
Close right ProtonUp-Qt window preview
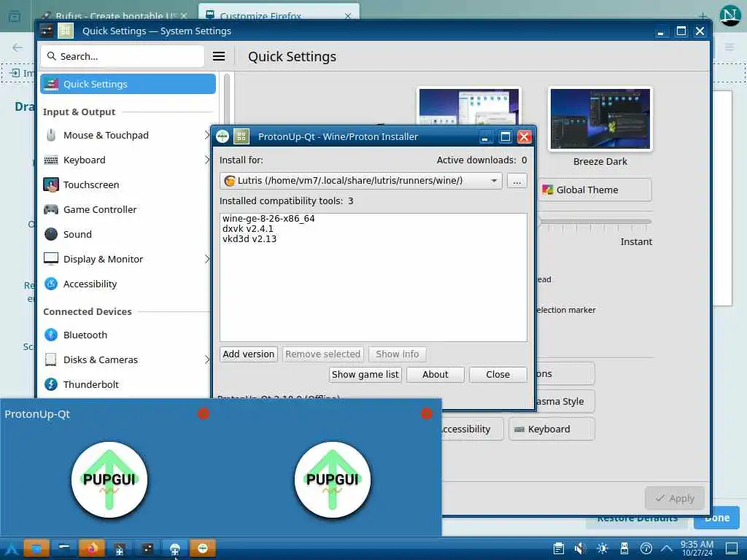[426, 413]
